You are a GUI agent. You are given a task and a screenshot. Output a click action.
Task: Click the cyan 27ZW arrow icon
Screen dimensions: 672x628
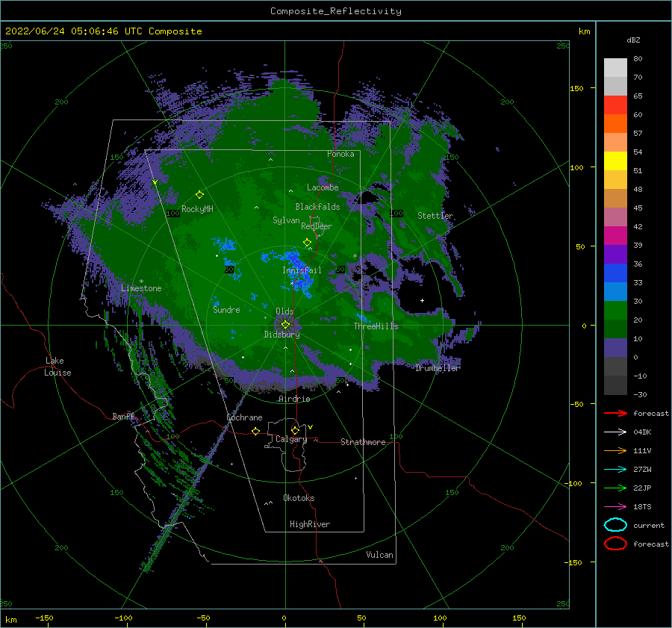click(615, 470)
